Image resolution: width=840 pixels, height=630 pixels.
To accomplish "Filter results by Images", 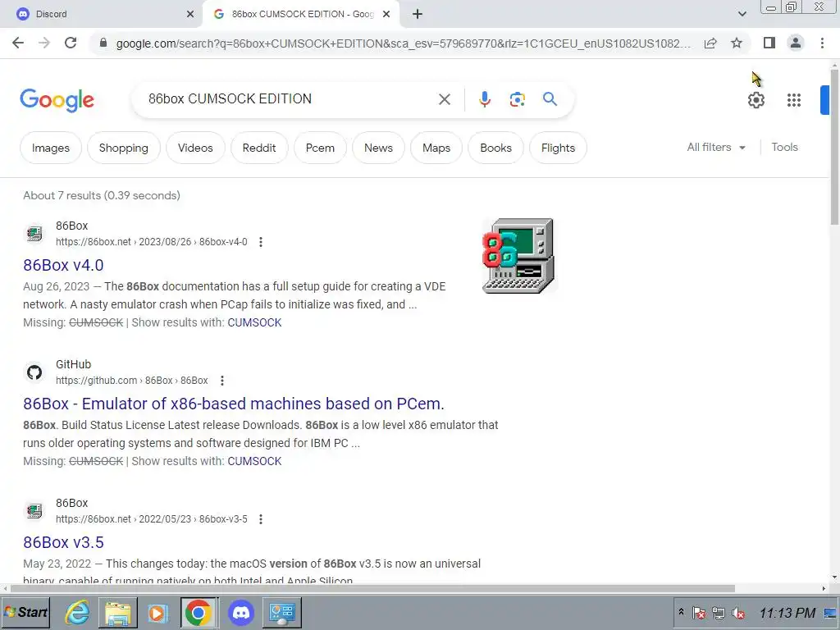I will coord(51,148).
